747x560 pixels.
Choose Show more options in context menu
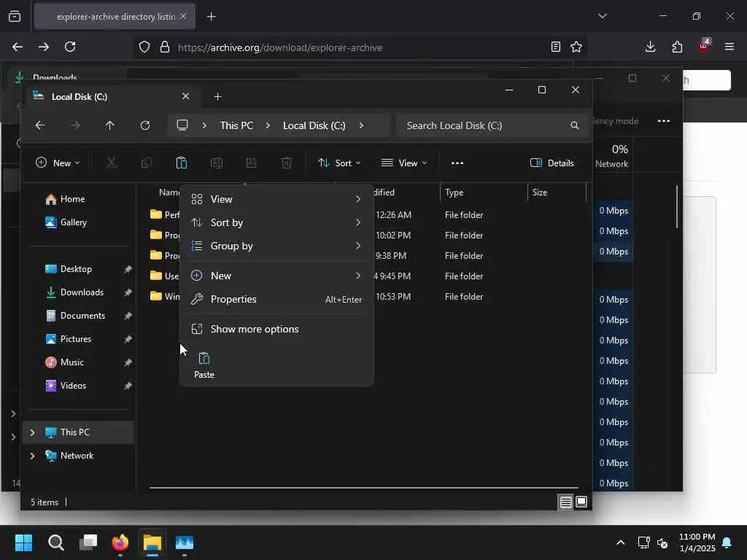(x=276, y=329)
